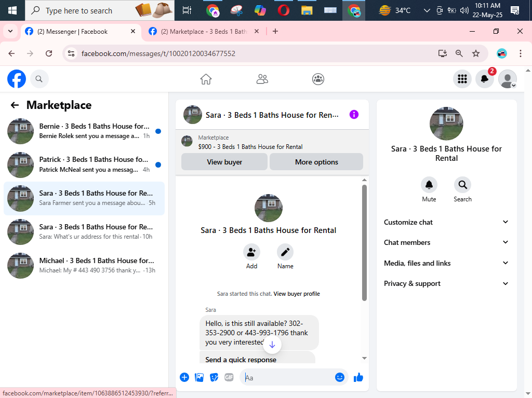Click the browser back arrow
Screen dimensions: 532x398
pos(11,53)
